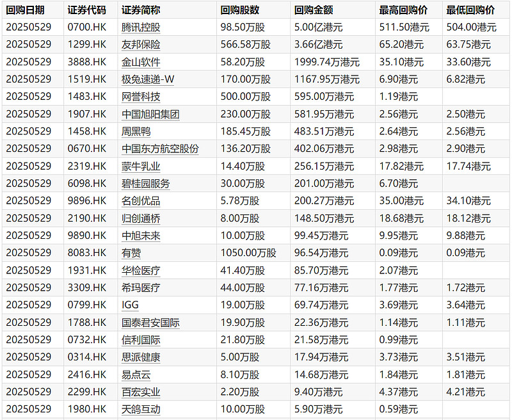This screenshot has height=420, width=512.
Task: Click the highest price 511.50港元
Action: pos(404,27)
